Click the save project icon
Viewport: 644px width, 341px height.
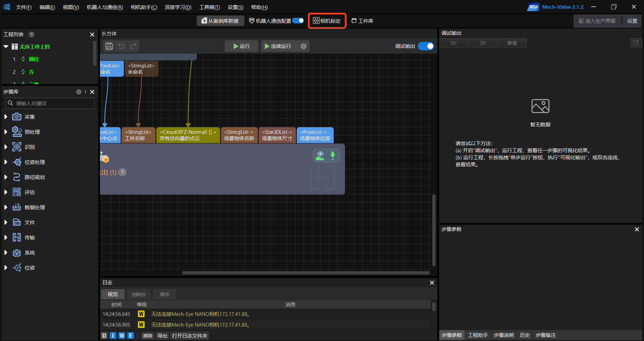tap(109, 46)
